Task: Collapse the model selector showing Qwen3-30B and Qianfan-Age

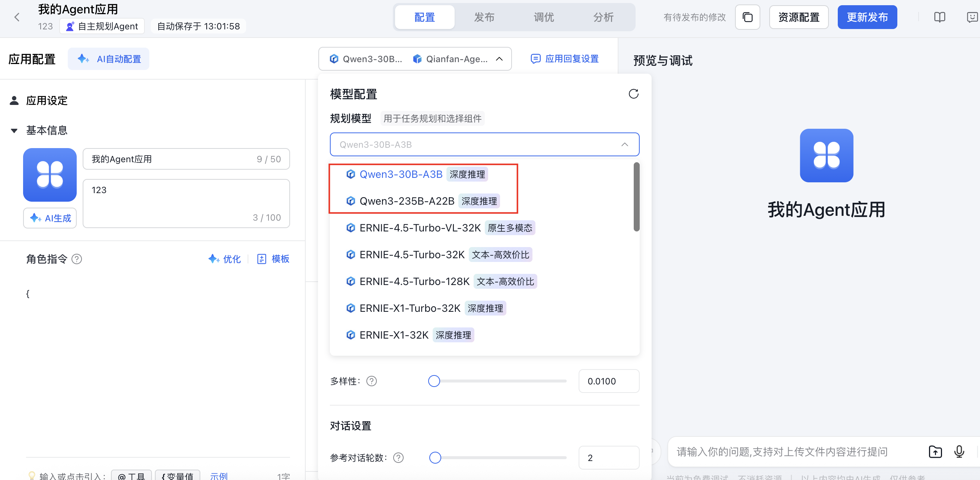Action: [415, 59]
